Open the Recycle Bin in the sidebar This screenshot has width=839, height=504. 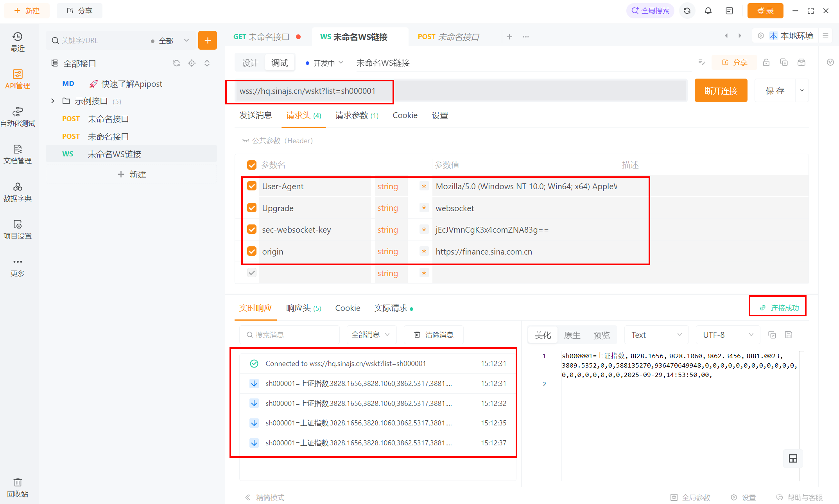tap(18, 487)
